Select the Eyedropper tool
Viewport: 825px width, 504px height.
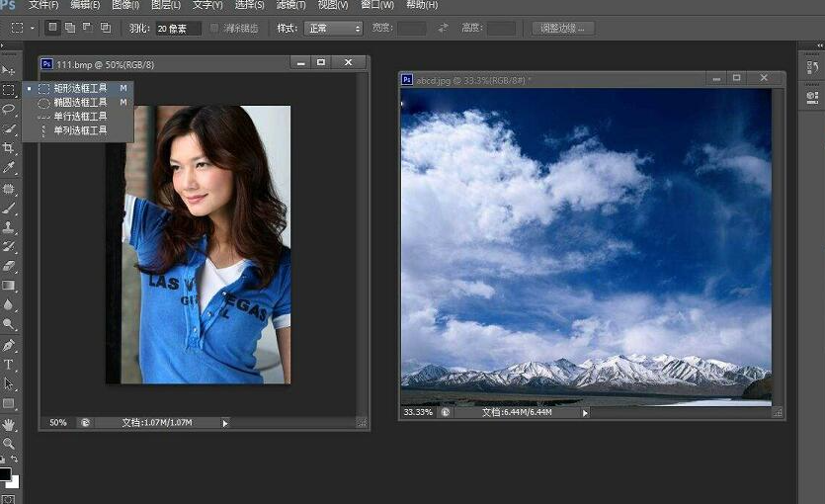[9, 168]
